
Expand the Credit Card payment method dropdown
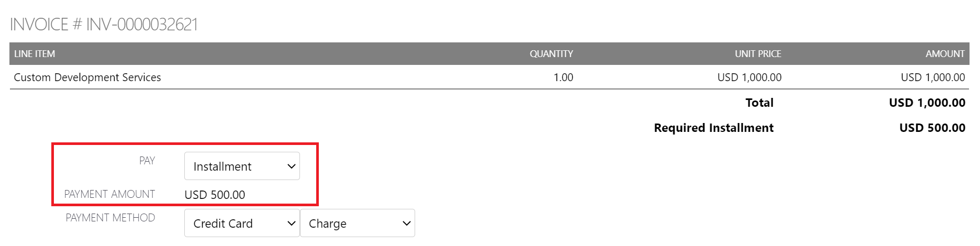tap(242, 223)
